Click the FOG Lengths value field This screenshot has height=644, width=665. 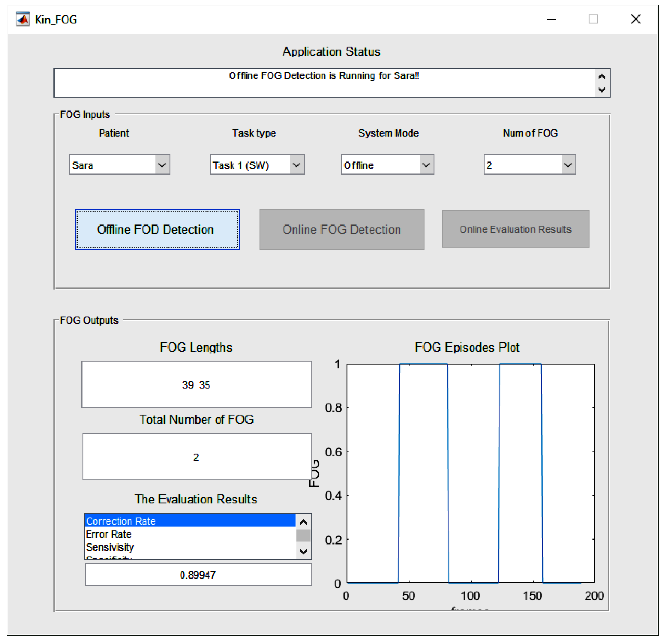(x=197, y=384)
